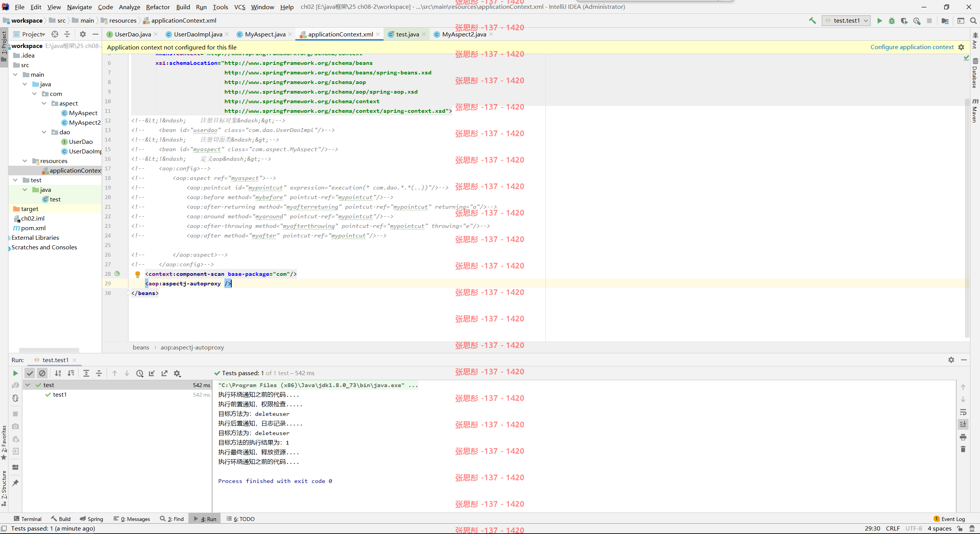Switch to the MyAspect2.java tab
Screen dimensions: 980x534
pos(464,34)
